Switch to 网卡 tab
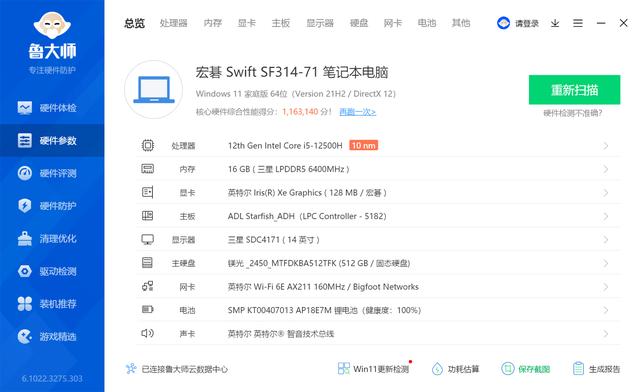Viewport: 640px width, 392px height. click(393, 23)
